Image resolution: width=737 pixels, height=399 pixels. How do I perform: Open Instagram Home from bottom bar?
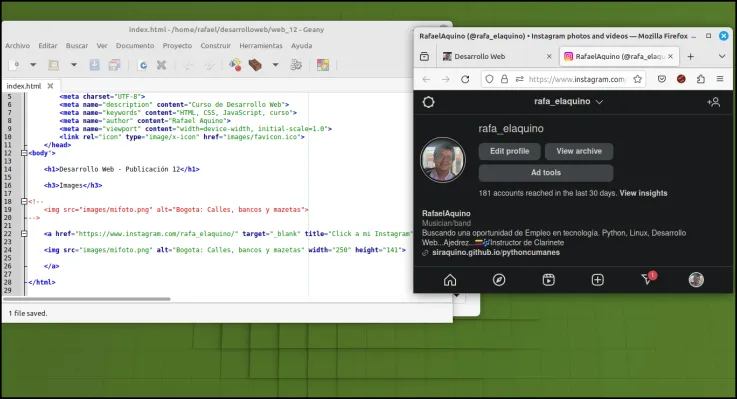point(450,280)
